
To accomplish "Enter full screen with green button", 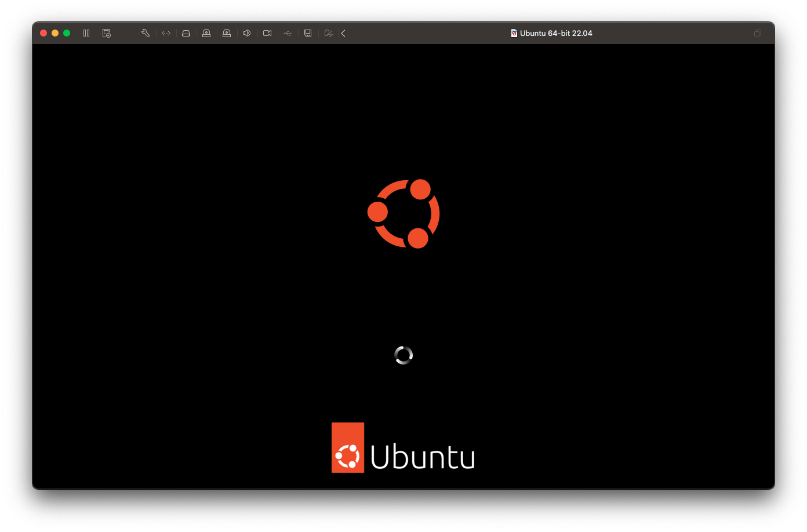I will point(67,33).
